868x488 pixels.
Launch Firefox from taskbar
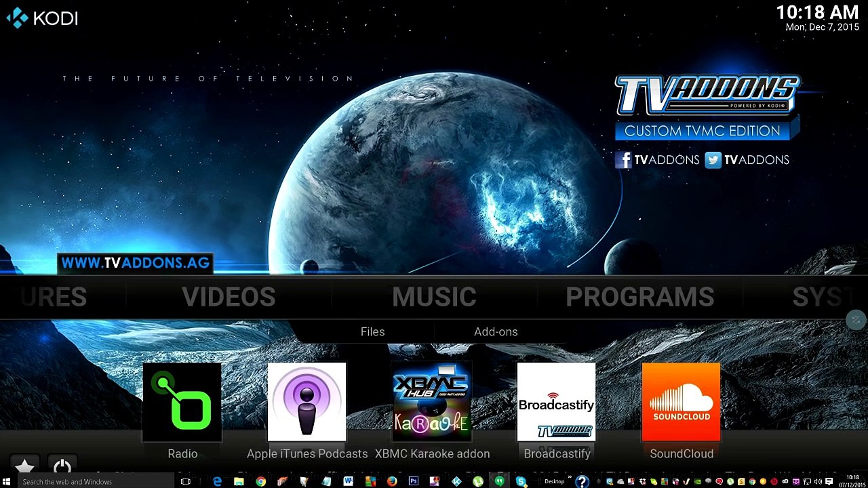point(392,481)
